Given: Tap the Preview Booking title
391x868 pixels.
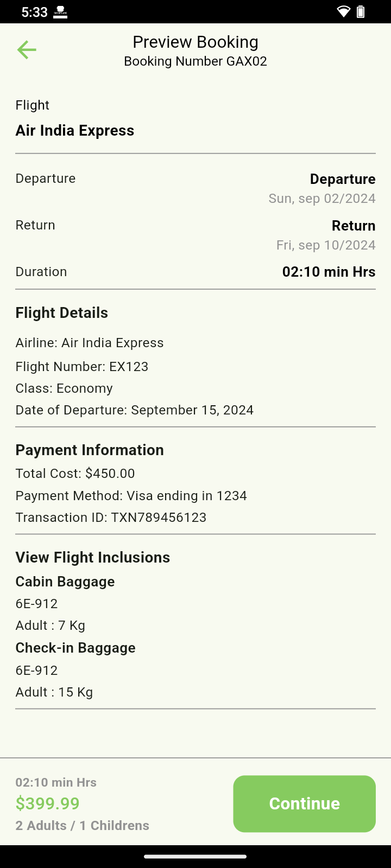Looking at the screenshot, I should click(195, 42).
